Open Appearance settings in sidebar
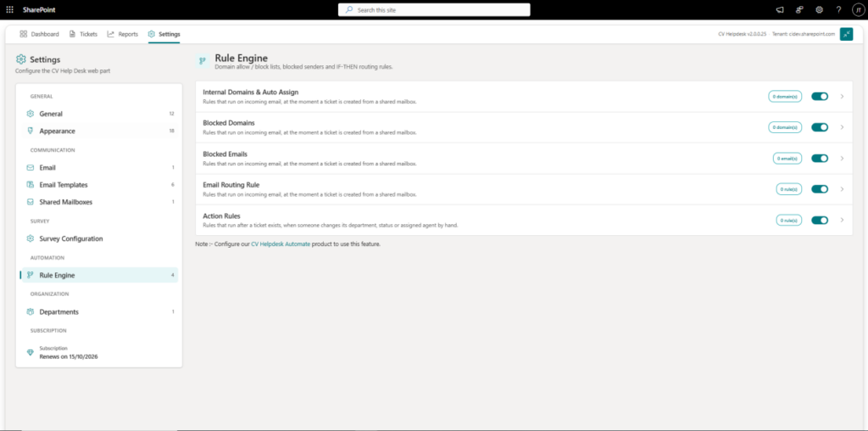This screenshot has width=868, height=431. (x=100, y=131)
